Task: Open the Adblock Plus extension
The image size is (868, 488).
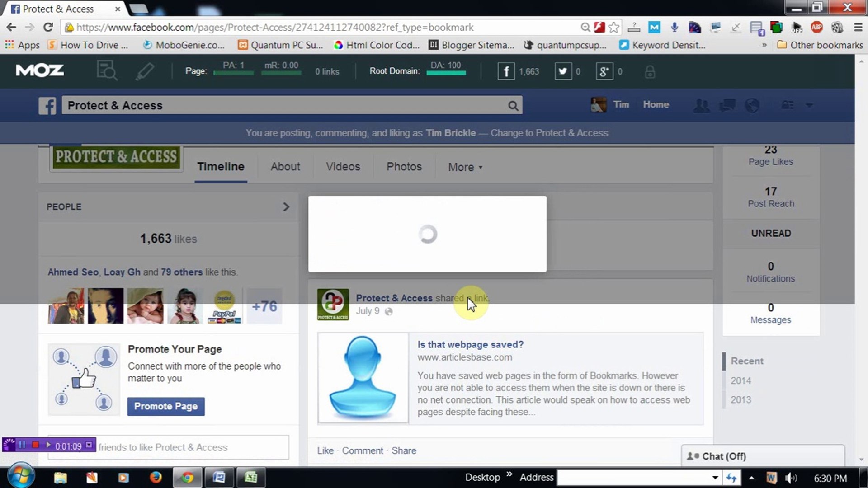Action: (816, 27)
